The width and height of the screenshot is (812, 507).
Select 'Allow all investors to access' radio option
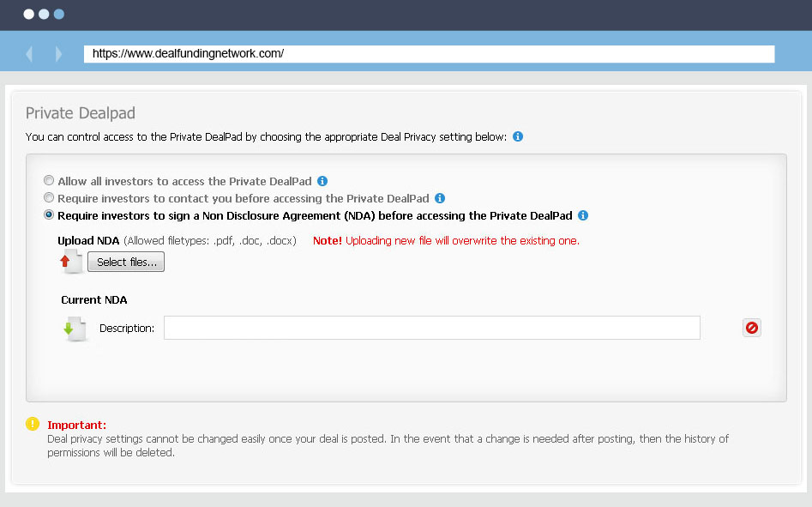tap(49, 181)
